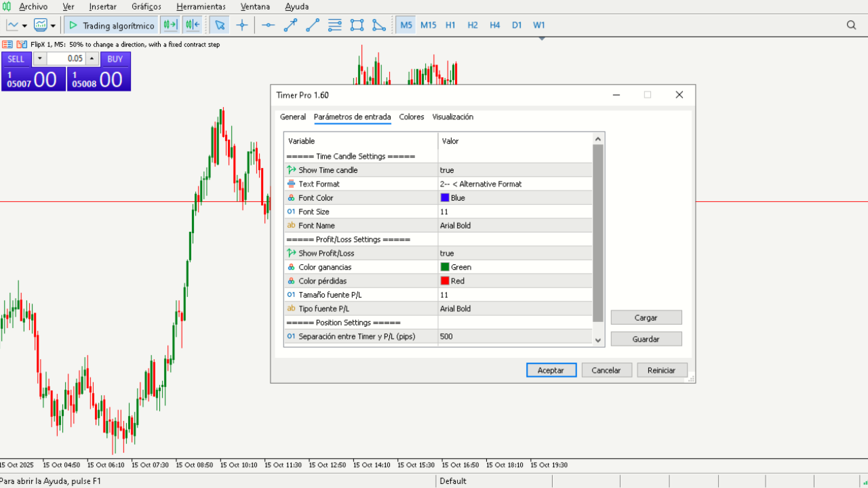Open the search magnifier icon
The image size is (868, 488).
click(x=851, y=25)
